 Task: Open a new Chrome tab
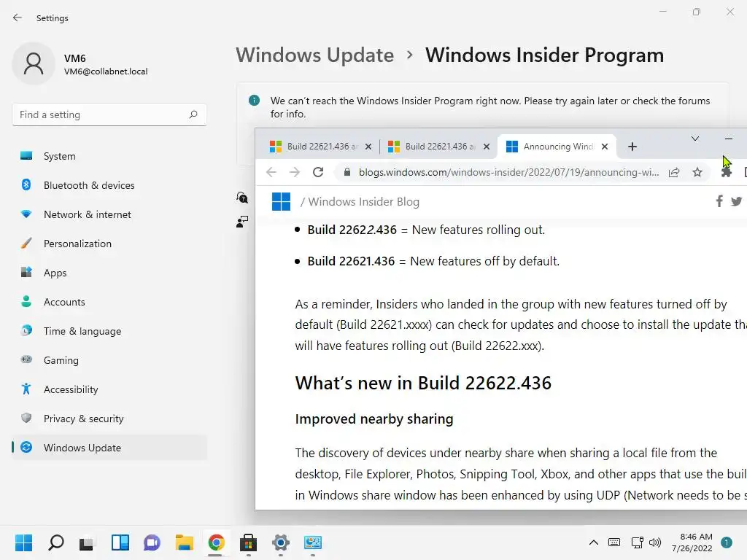coord(632,147)
